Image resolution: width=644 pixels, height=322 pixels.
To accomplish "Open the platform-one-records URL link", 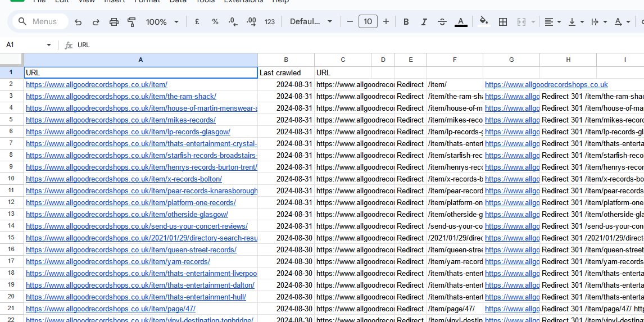I will [130, 202].
